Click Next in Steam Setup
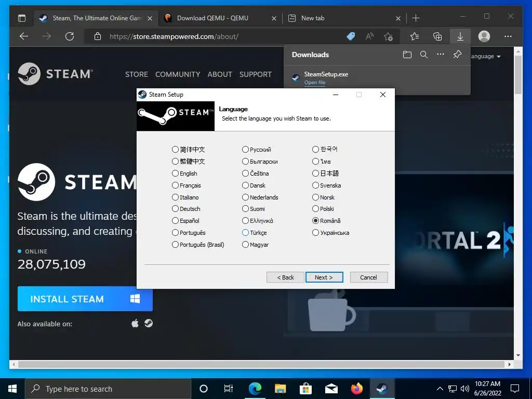Screen dimensions: 532x399 tap(324, 277)
